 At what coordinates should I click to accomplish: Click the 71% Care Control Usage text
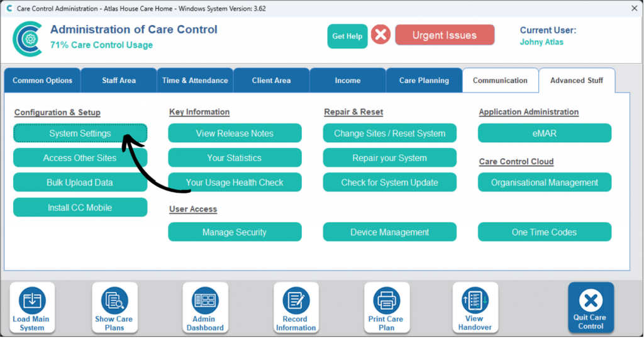(101, 45)
